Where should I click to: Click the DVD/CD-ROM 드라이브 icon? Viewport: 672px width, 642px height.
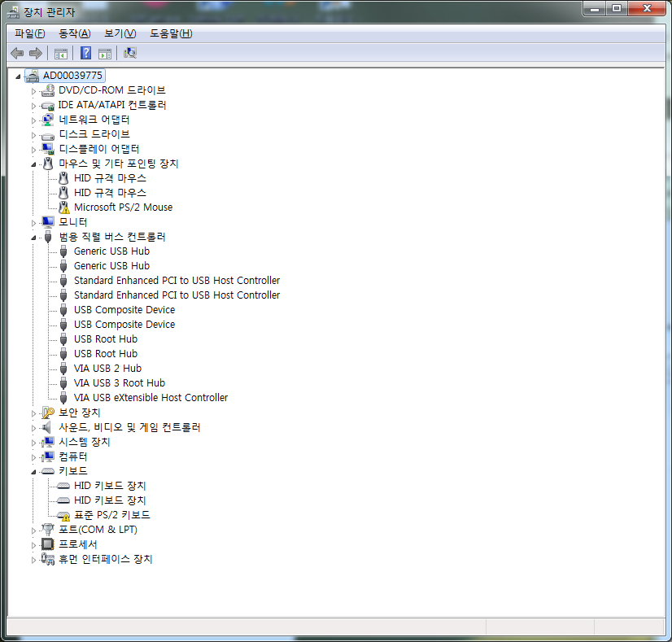click(48, 90)
